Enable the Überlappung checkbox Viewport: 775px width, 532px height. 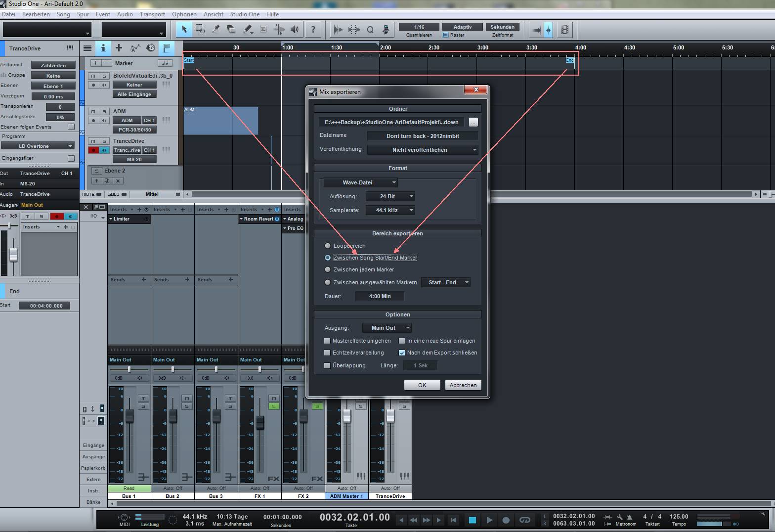(327, 365)
